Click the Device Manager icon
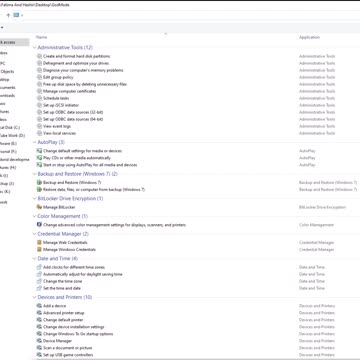 point(39,341)
